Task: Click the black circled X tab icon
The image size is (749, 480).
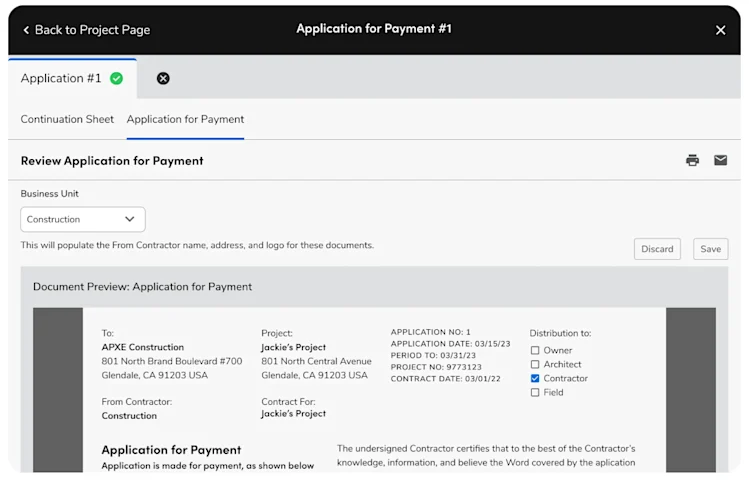Action: 163,78
